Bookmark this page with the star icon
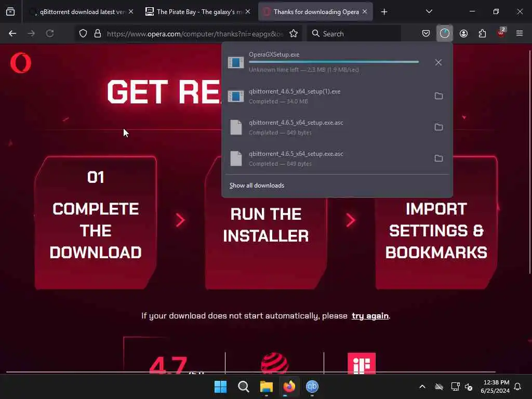This screenshot has width=532, height=399. [294, 33]
